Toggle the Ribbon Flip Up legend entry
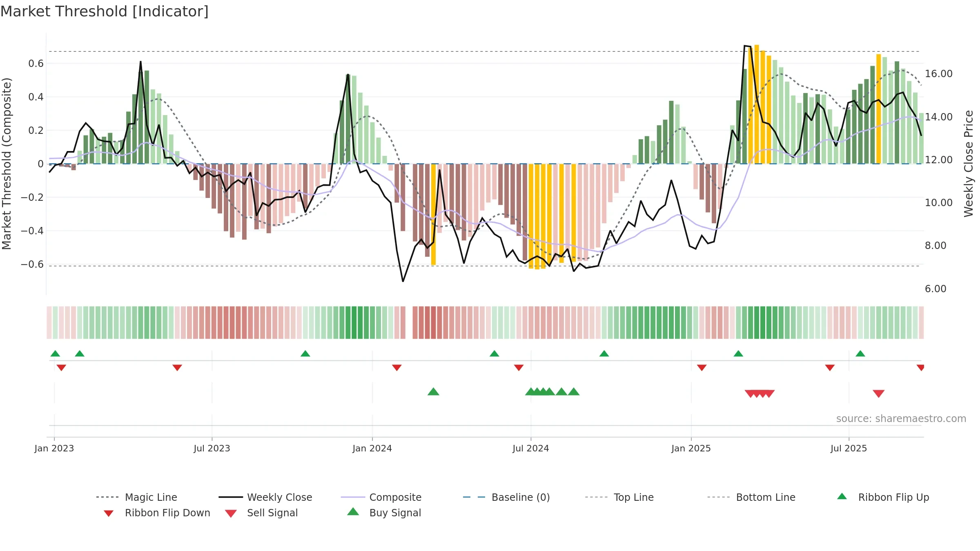This screenshot has height=551, width=980. (883, 497)
